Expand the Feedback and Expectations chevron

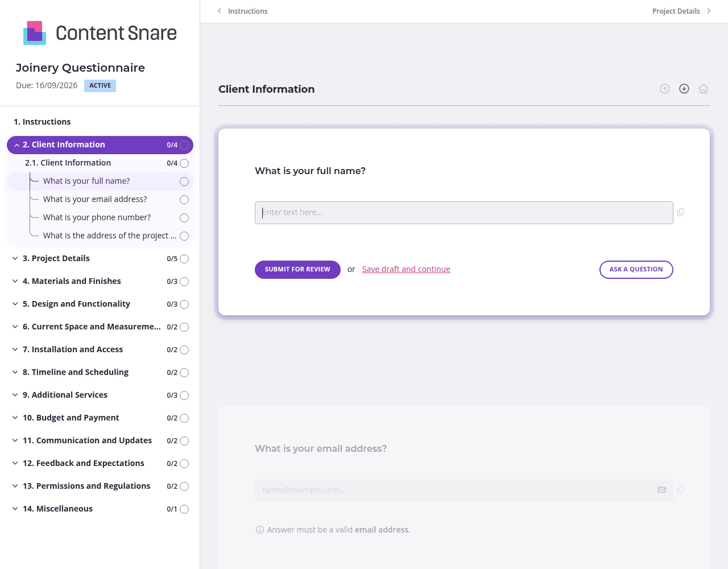[15, 463]
